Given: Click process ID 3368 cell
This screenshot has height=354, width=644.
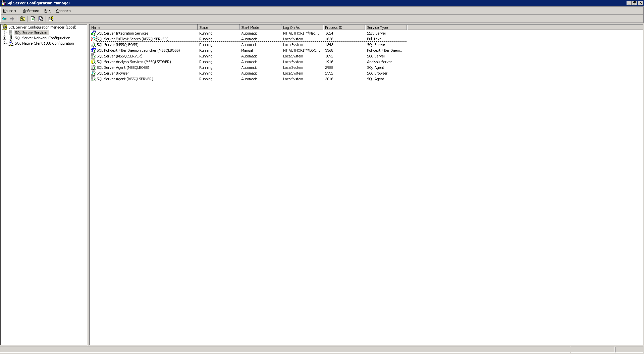Looking at the screenshot, I should pyautogui.click(x=329, y=50).
